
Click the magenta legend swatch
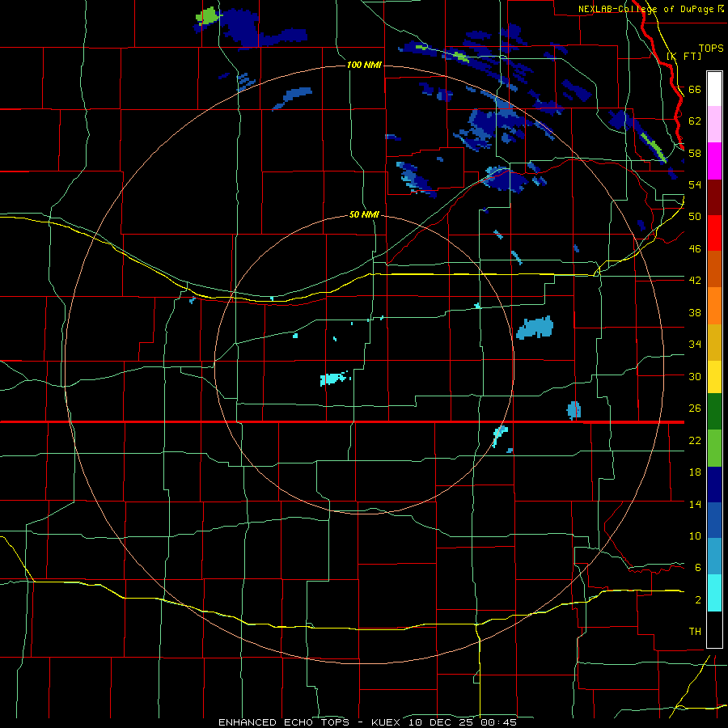pyautogui.click(x=714, y=161)
